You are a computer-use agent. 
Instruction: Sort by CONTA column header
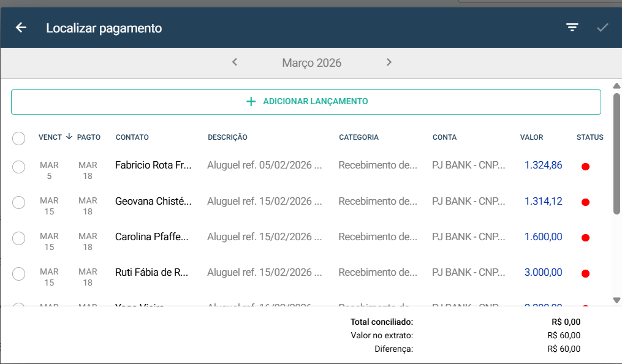pos(444,137)
